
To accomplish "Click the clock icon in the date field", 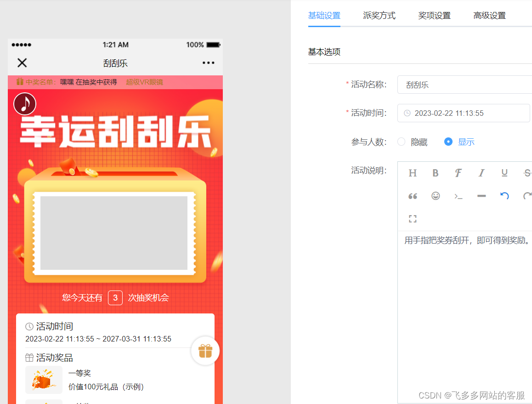I will point(407,113).
